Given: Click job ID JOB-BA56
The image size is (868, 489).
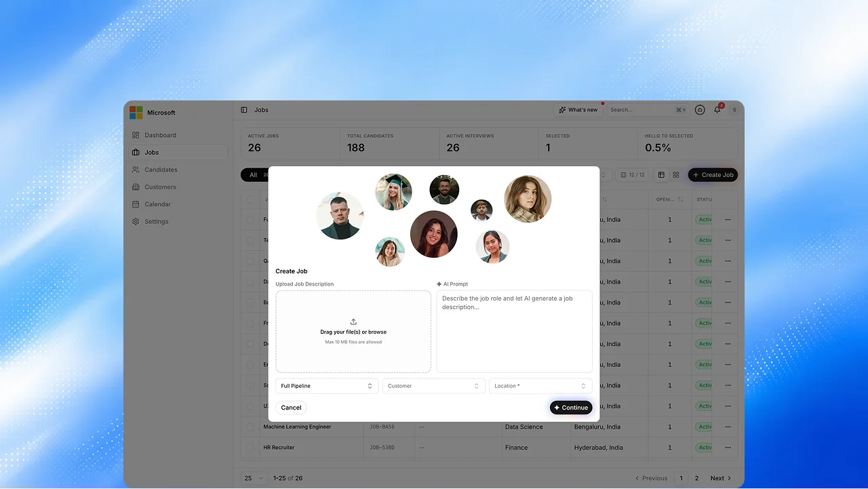Looking at the screenshot, I should pyautogui.click(x=382, y=427).
